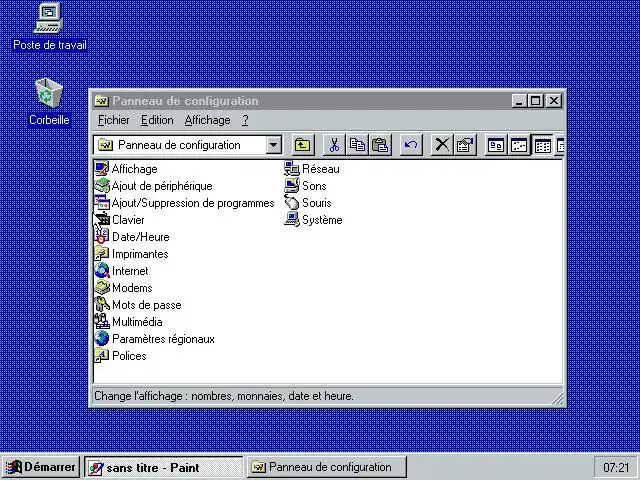Select the Clavier keyboard icon
This screenshot has width=640, height=480.
pos(102,220)
